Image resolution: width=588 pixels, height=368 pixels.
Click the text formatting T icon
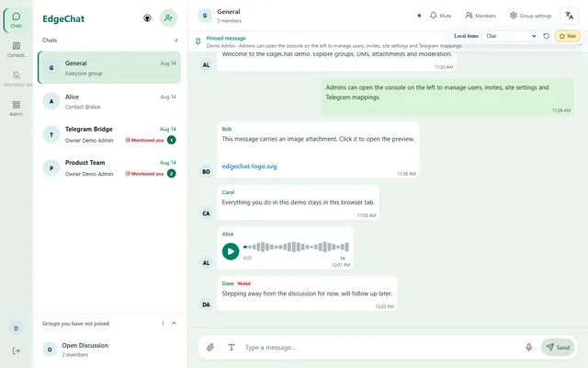click(232, 348)
